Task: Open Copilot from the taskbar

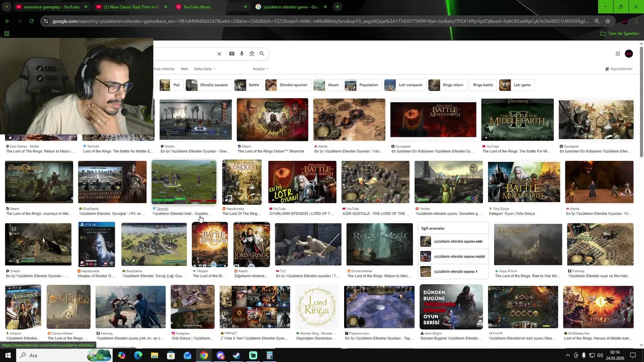Action: pyautogui.click(x=122, y=355)
